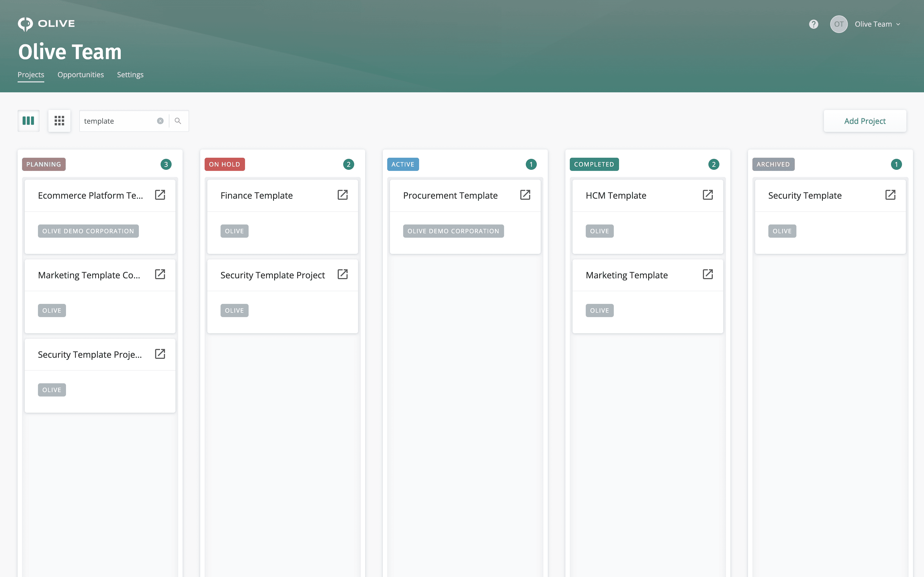Click Procurement Template open-link icon

pos(525,195)
